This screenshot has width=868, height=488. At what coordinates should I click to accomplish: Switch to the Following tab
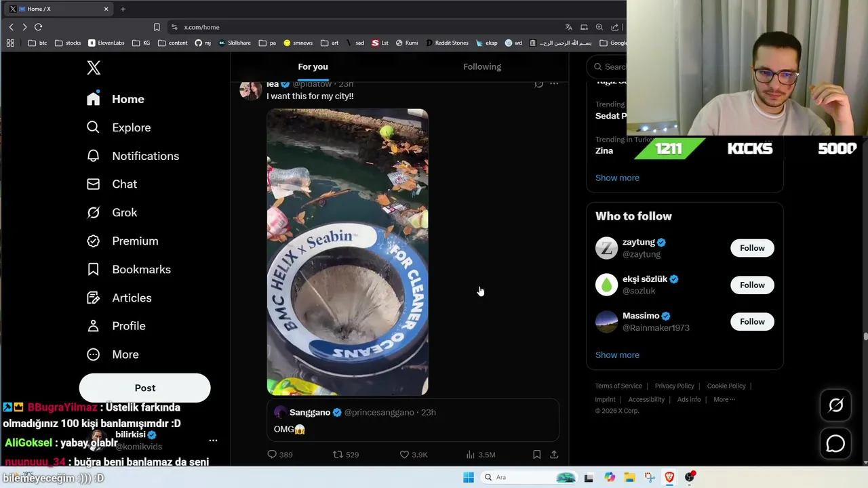point(482,66)
